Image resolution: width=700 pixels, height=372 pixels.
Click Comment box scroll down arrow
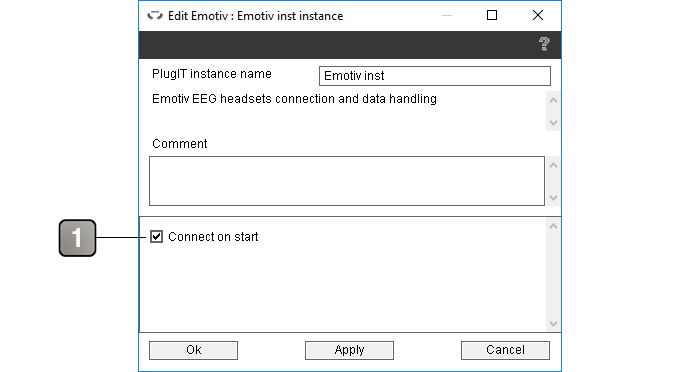tap(554, 197)
